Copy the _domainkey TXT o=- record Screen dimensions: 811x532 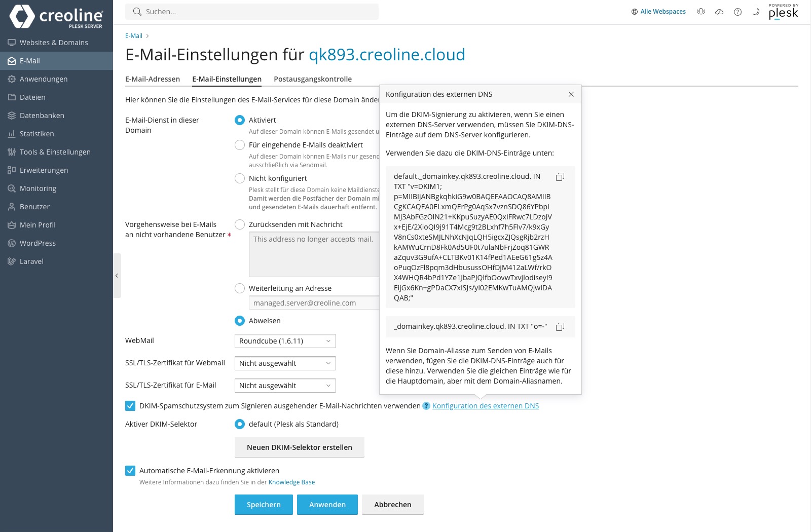560,327
